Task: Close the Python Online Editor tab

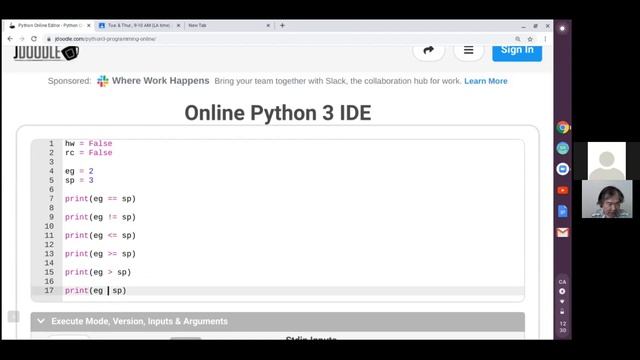Action: (89, 25)
